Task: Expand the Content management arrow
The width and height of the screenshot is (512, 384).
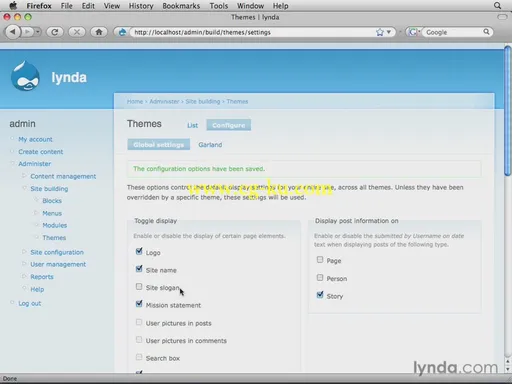Action: pyautogui.click(x=24, y=175)
